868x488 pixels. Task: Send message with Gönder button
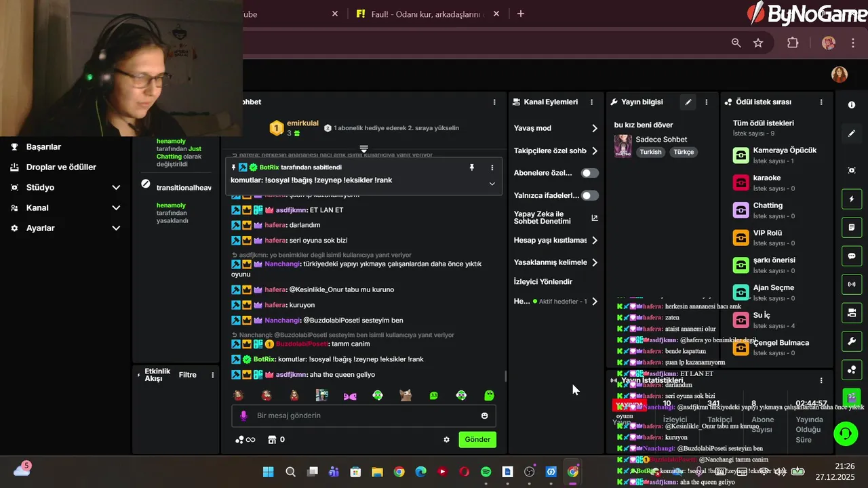(477, 439)
